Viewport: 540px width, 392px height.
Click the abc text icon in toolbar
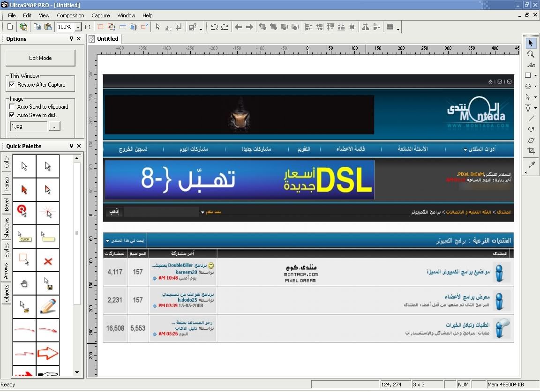pyautogui.click(x=168, y=28)
